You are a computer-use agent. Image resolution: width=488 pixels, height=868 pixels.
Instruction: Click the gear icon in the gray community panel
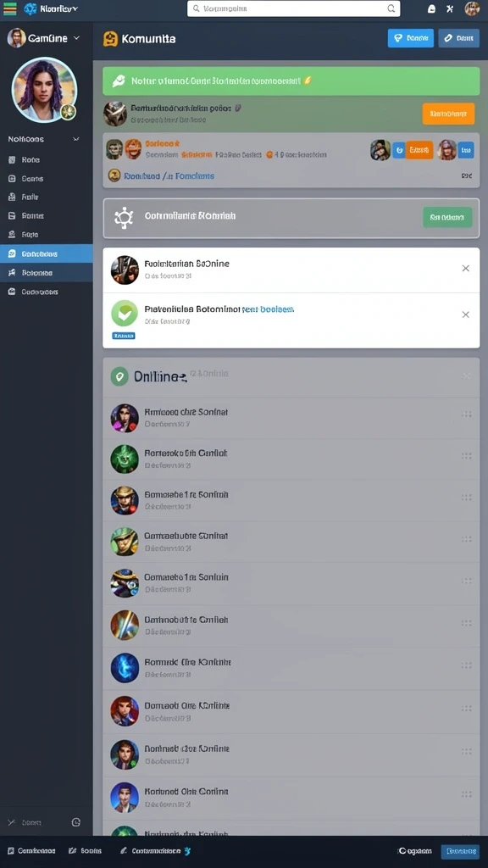point(124,218)
